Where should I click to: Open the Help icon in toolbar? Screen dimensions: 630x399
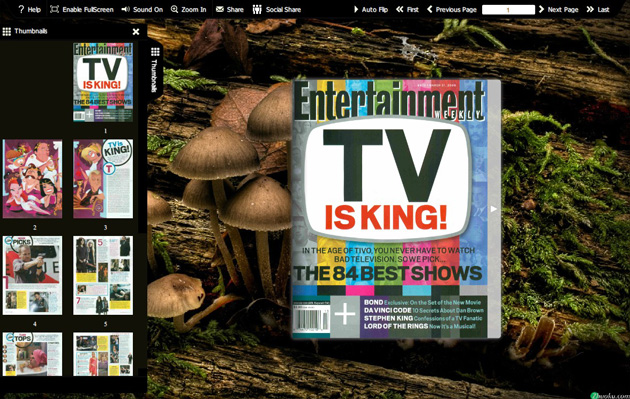point(21,9)
